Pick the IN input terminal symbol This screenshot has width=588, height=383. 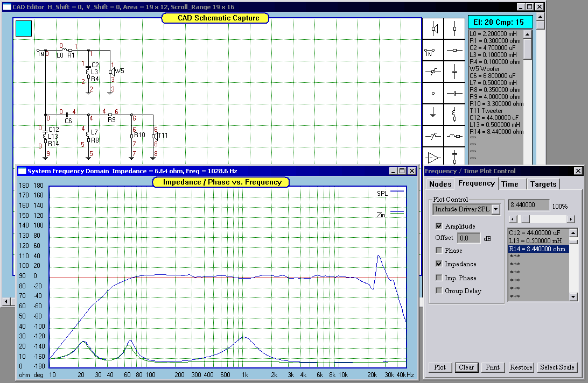[433, 51]
